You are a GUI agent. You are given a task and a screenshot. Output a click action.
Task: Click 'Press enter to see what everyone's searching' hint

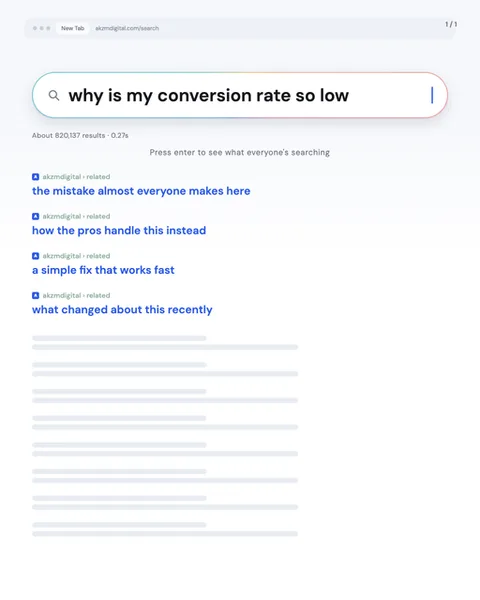tap(240, 152)
